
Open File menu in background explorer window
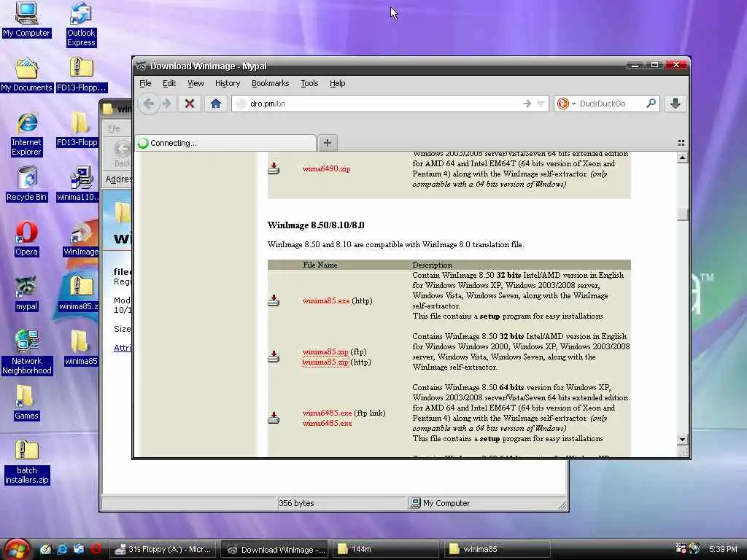coord(113,128)
